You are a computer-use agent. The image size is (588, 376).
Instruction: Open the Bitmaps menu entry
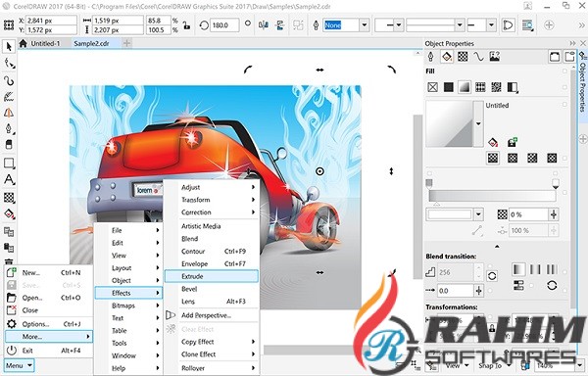click(x=128, y=305)
